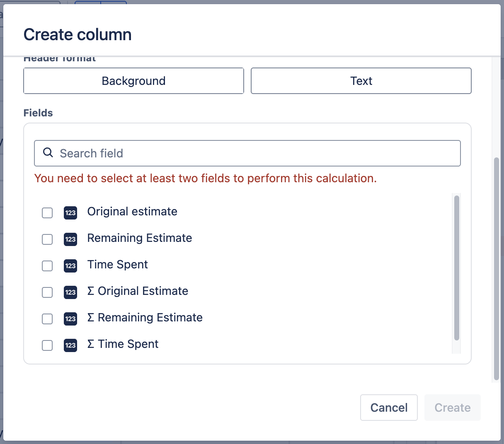Click the number icon beside Original estimate
The width and height of the screenshot is (504, 444).
point(70,212)
